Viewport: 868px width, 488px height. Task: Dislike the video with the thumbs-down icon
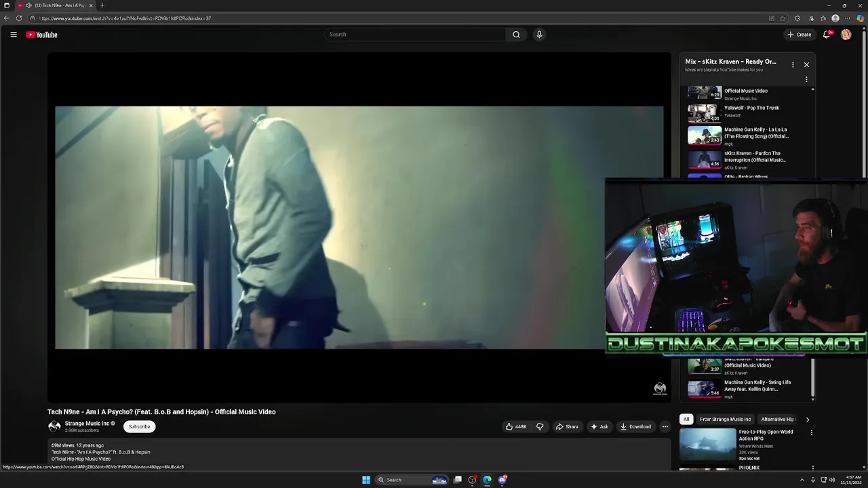540,426
